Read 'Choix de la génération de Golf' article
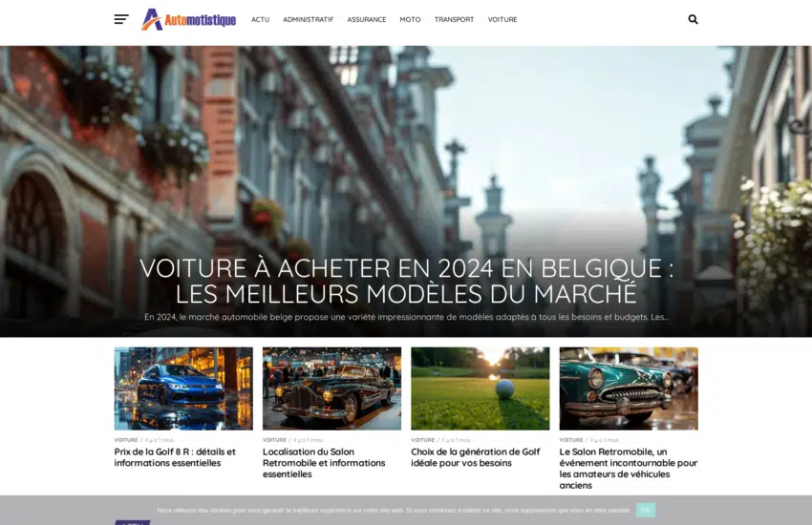The width and height of the screenshot is (812, 525). (x=475, y=457)
